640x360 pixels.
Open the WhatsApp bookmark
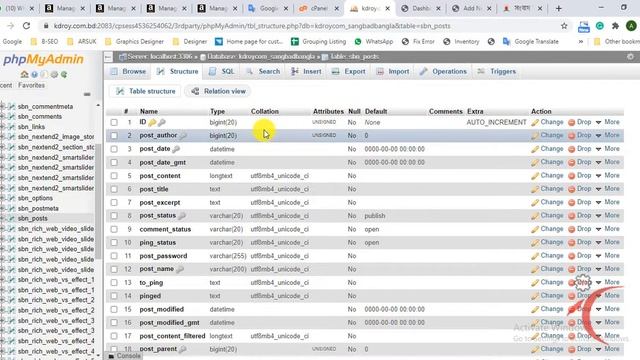(x=374, y=41)
